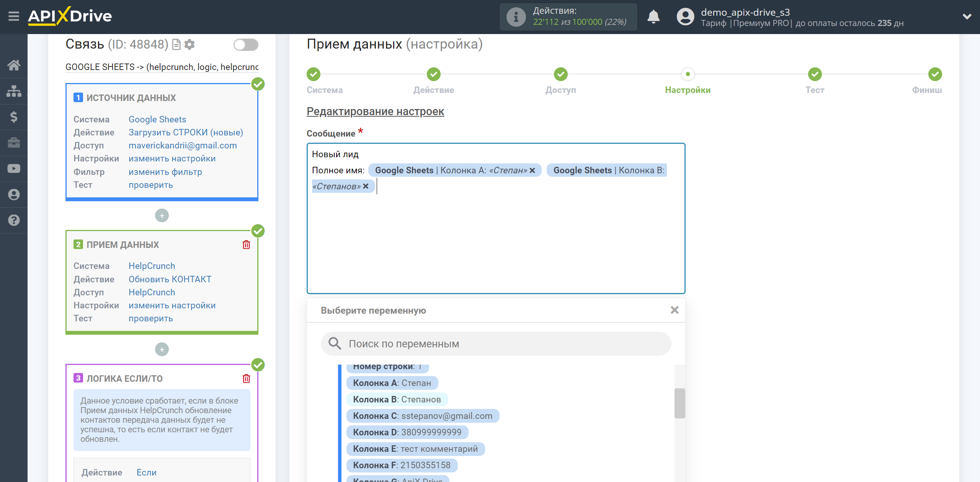This screenshot has height=482, width=980.
Task: Click source block проверить link
Action: pos(150,185)
